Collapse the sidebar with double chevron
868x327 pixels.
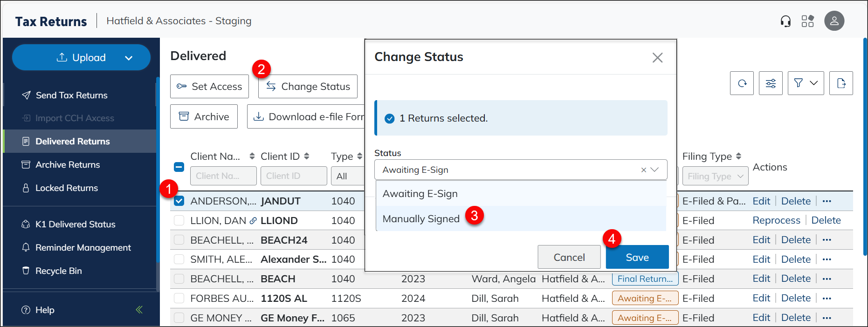[139, 310]
